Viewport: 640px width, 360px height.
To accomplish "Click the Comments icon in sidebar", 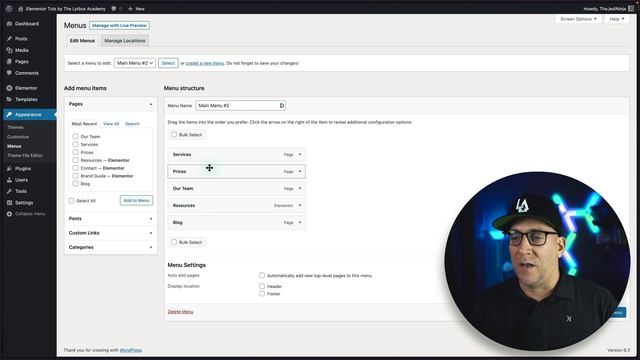I will click(9, 73).
